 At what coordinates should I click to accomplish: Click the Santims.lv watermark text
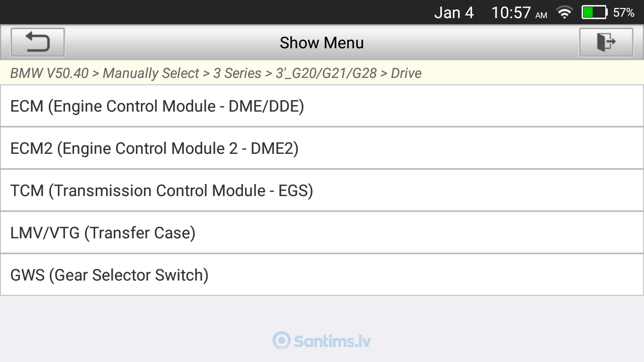pyautogui.click(x=333, y=341)
